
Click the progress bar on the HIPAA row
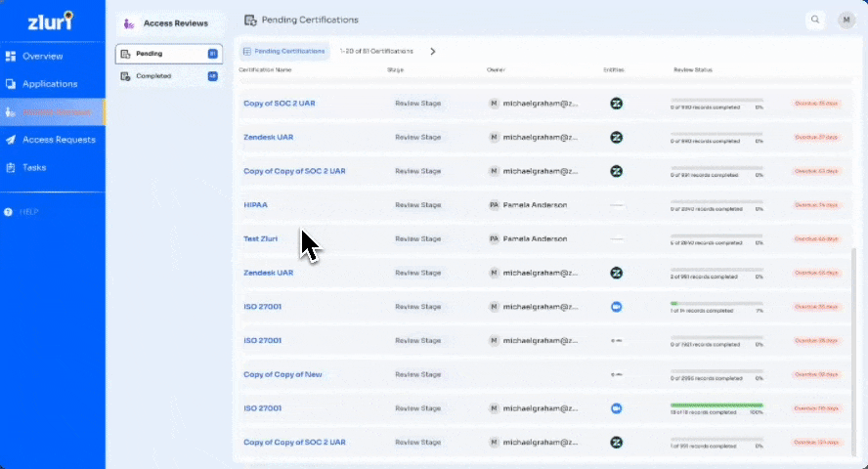pyautogui.click(x=716, y=202)
